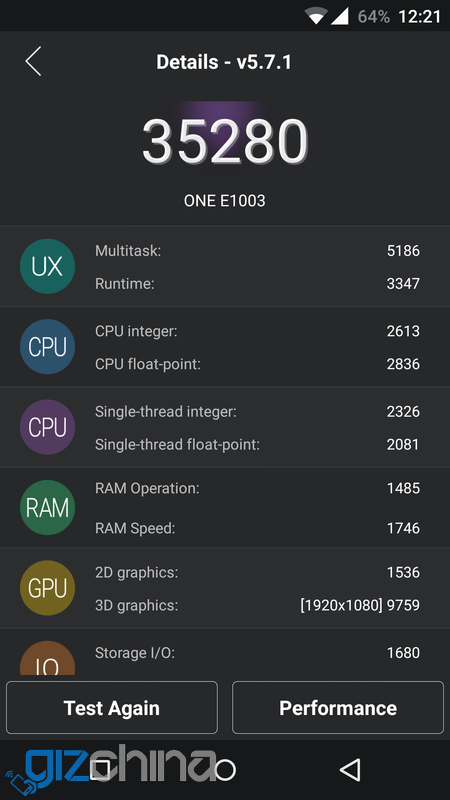Select the blue CPU icon
This screenshot has height=800, width=450.
[x=47, y=347]
